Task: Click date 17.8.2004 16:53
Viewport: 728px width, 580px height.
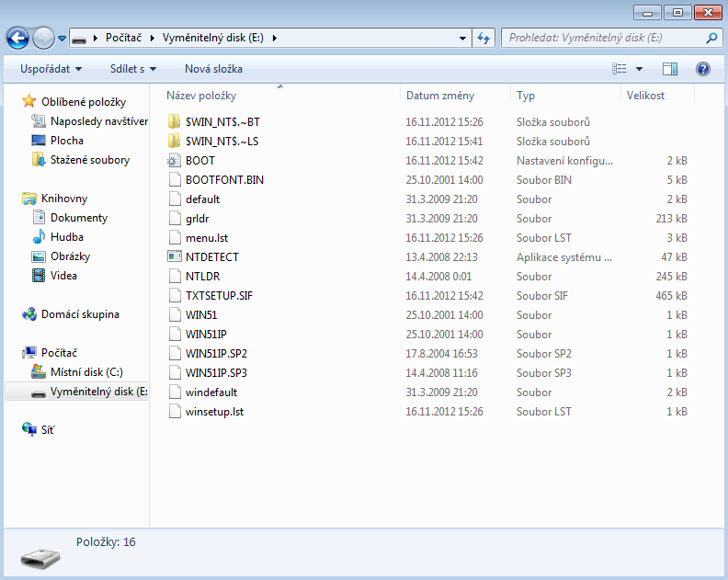Action: click(441, 354)
